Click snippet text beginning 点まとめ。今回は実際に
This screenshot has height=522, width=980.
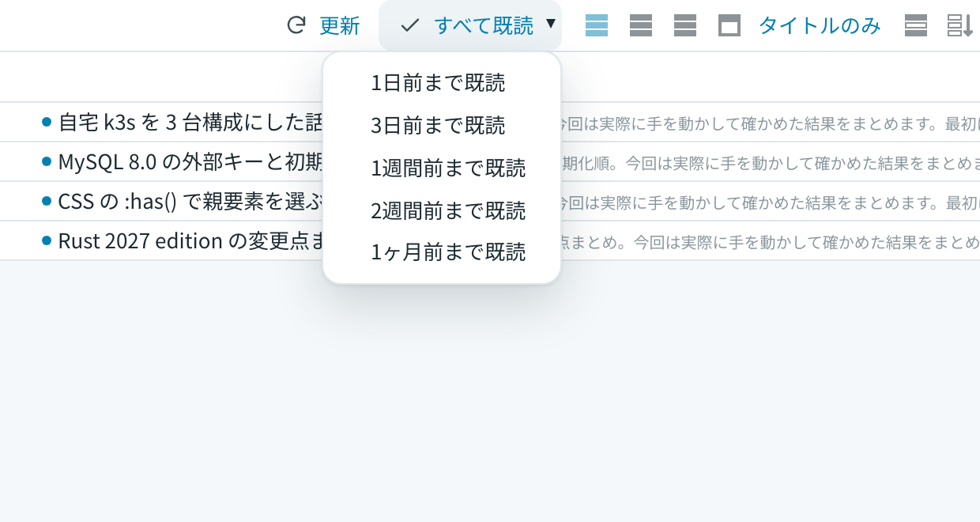tap(771, 242)
